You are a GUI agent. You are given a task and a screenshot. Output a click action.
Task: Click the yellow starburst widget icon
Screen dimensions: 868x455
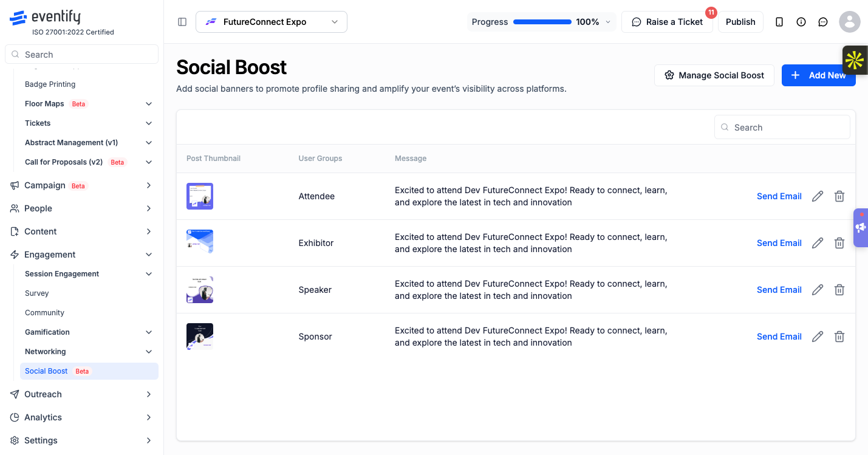coord(855,60)
